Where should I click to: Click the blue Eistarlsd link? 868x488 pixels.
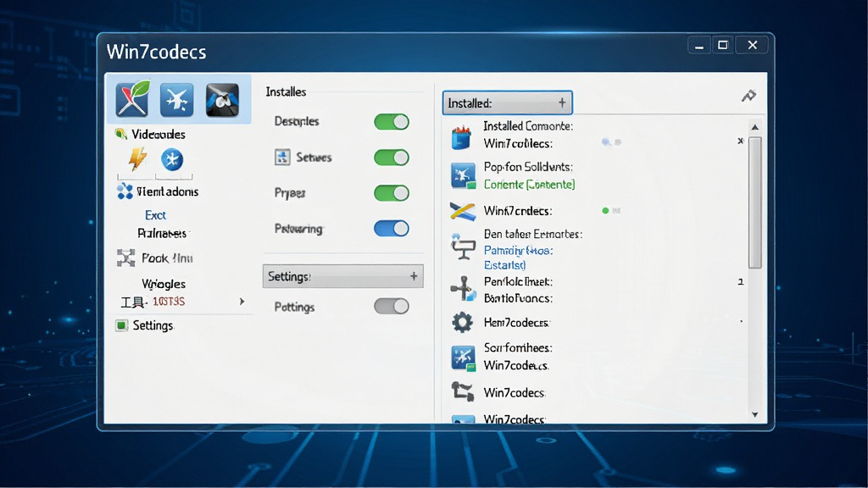tap(504, 265)
